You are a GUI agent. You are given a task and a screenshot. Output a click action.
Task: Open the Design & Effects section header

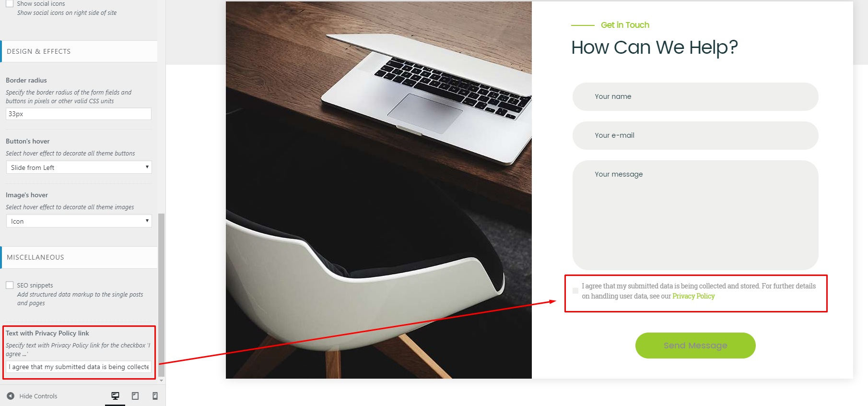pos(79,51)
